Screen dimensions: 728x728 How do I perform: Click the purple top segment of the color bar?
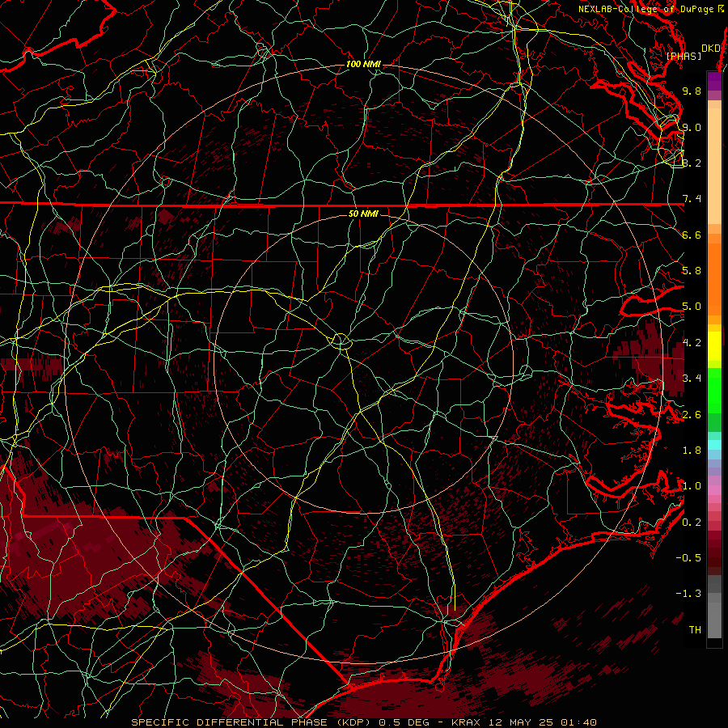tap(714, 81)
